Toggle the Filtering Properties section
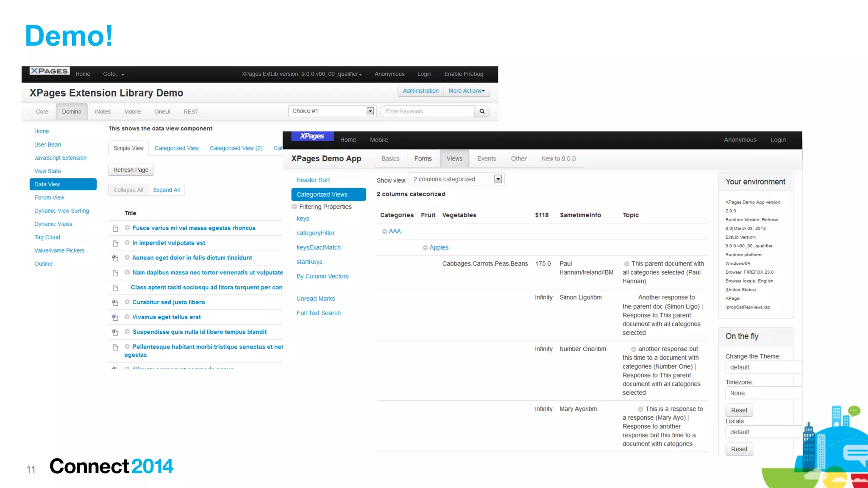 coord(295,207)
